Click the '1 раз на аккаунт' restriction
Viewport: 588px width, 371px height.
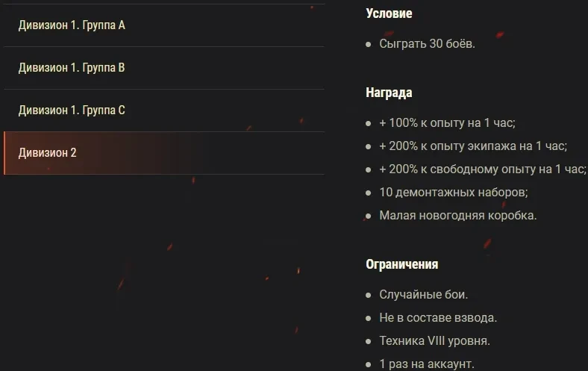tap(426, 364)
